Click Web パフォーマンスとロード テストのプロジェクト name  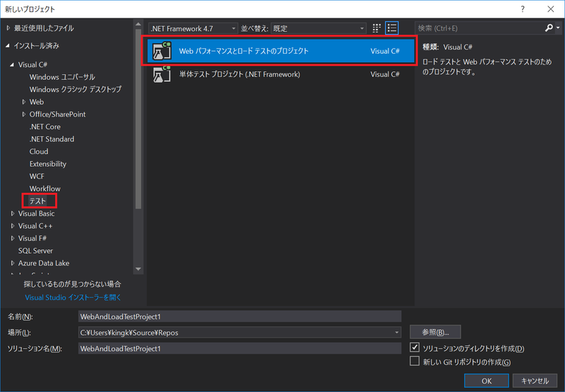click(x=244, y=51)
